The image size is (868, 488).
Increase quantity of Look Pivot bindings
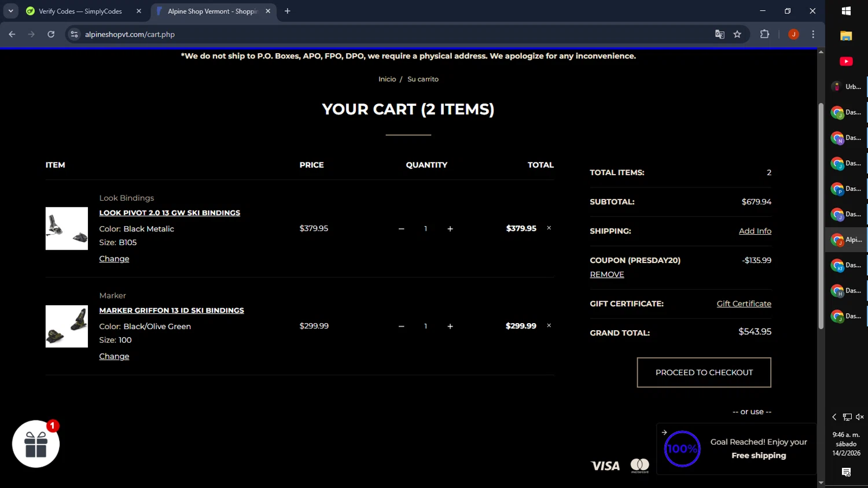coord(450,229)
